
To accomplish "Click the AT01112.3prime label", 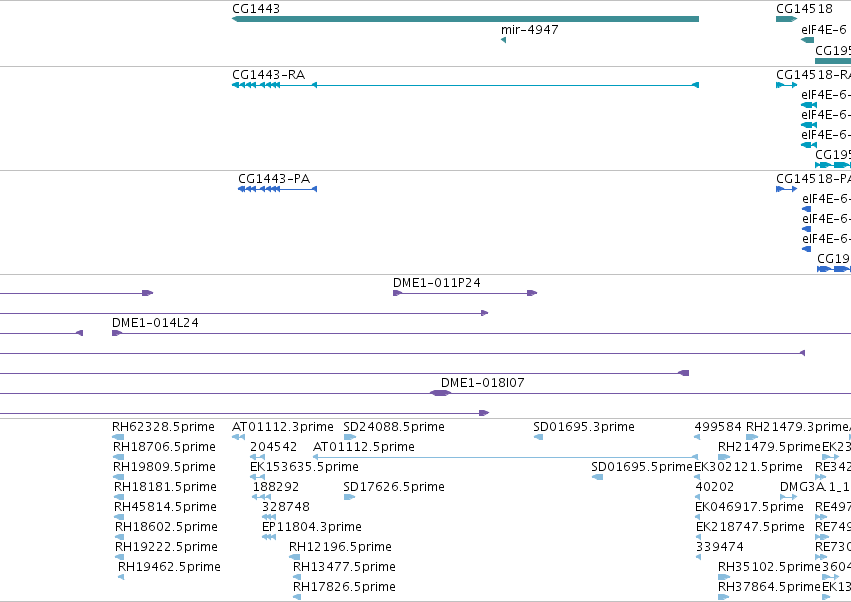I will [x=283, y=427].
